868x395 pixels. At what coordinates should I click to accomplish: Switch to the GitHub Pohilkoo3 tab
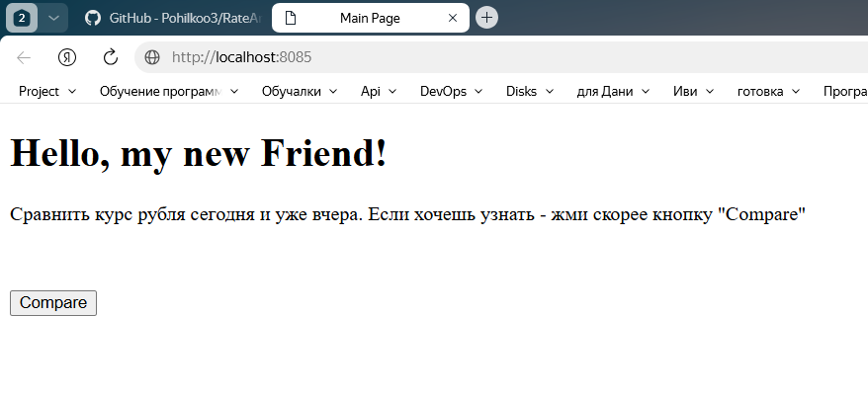[x=173, y=18]
